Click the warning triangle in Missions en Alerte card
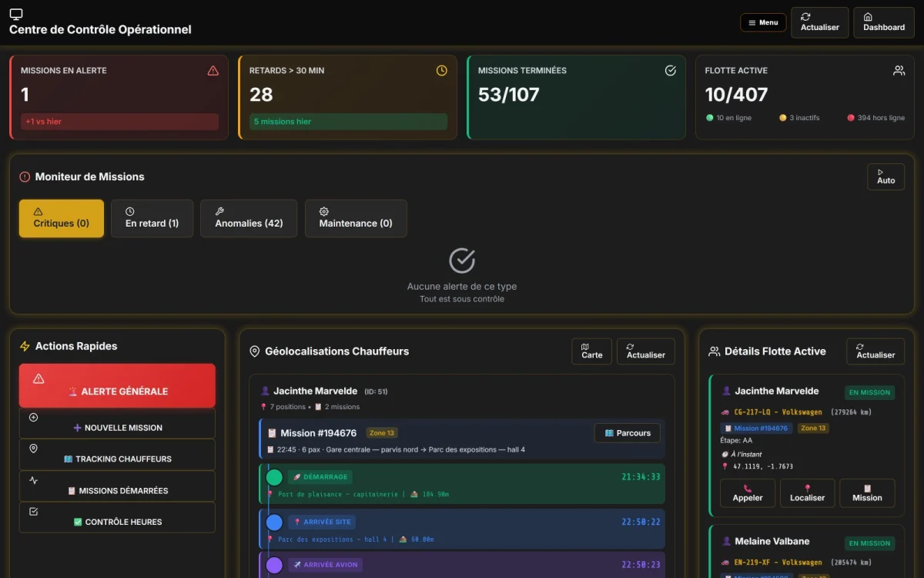924x578 pixels. (x=213, y=71)
